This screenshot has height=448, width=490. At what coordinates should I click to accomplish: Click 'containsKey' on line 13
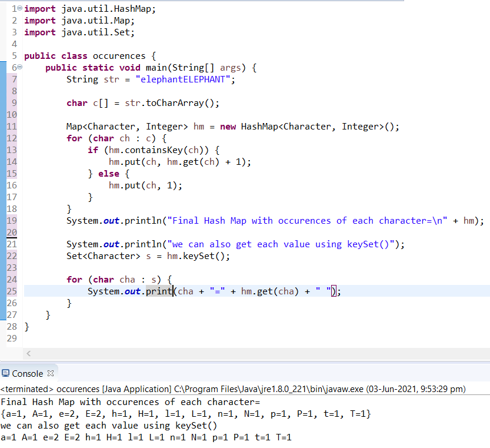point(154,150)
